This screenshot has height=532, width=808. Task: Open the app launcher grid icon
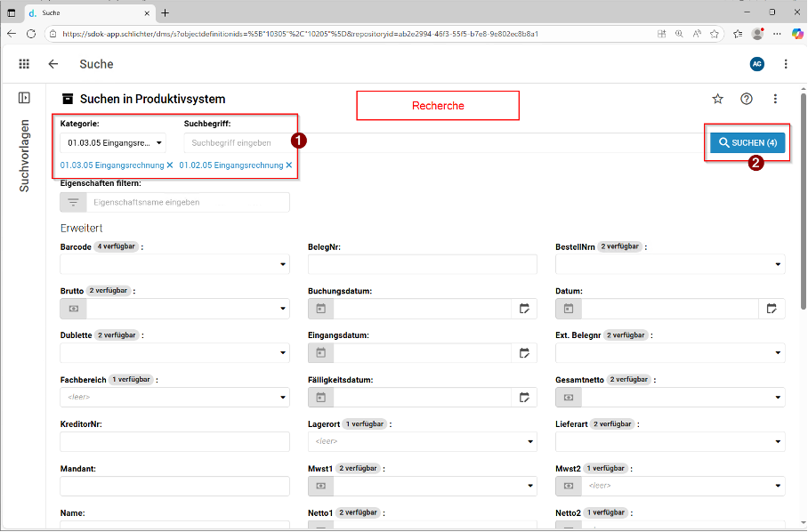(x=24, y=64)
